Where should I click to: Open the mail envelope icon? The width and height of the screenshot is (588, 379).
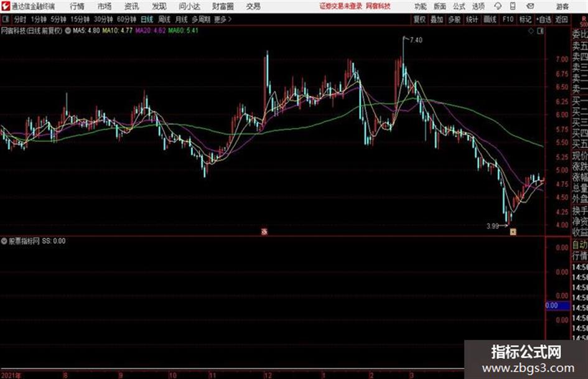pos(530,6)
